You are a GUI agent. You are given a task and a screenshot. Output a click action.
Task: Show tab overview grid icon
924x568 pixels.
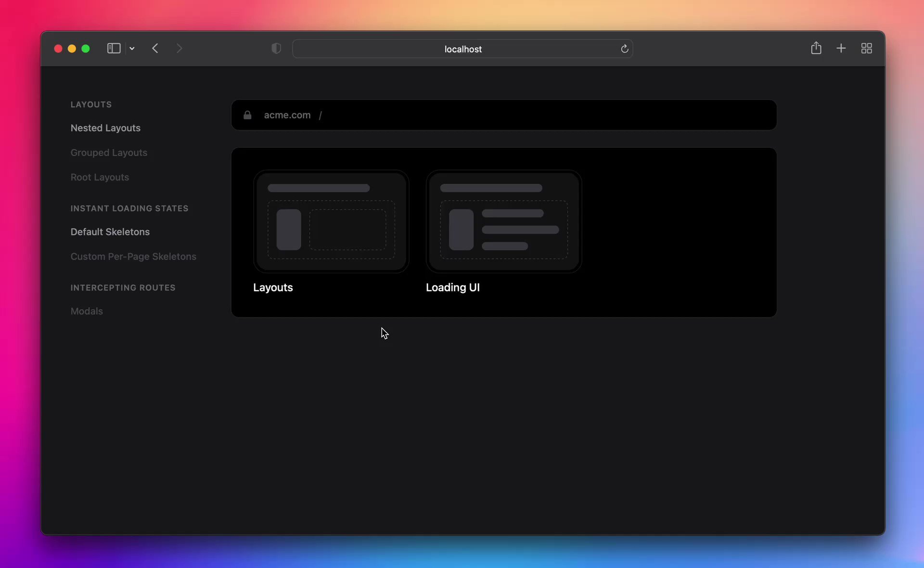[866, 48]
